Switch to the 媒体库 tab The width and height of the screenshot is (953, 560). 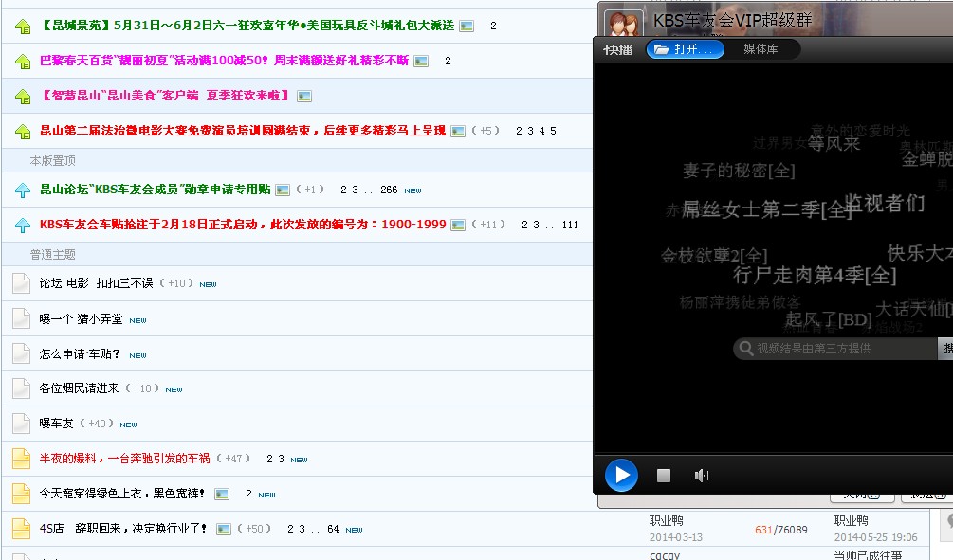point(761,49)
